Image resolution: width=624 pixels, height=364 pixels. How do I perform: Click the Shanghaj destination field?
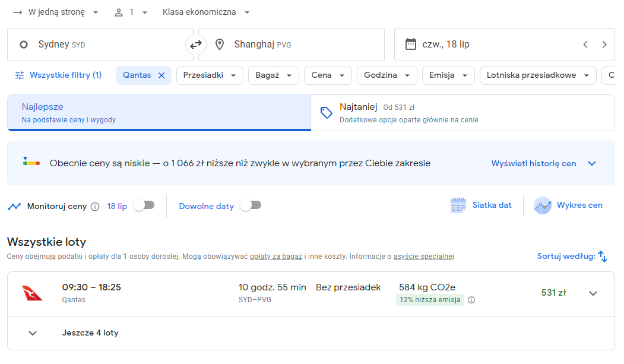click(292, 45)
